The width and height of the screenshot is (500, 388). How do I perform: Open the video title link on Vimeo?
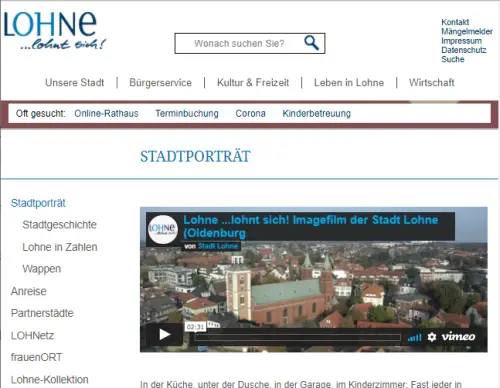[x=311, y=226]
